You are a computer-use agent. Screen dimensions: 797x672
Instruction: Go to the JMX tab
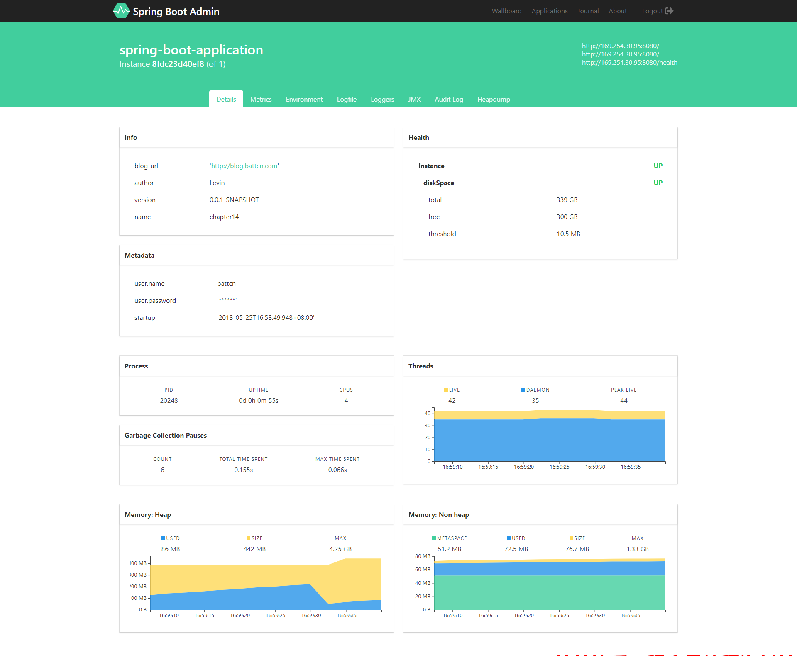[414, 99]
